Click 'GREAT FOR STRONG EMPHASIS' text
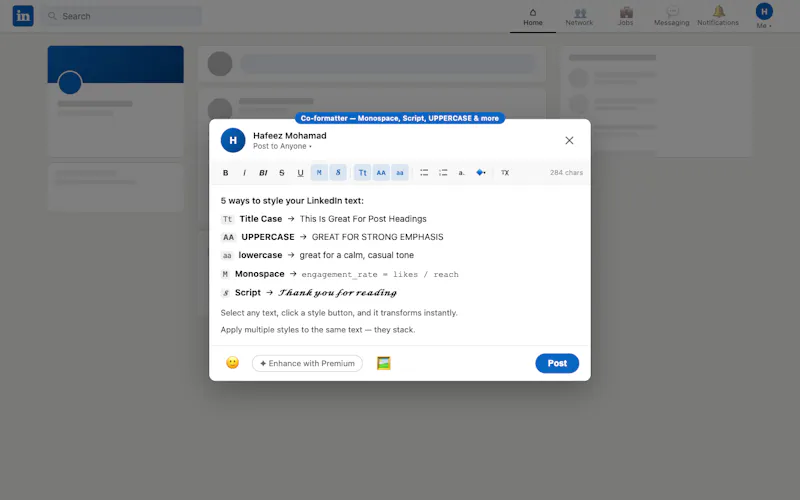 tap(378, 237)
